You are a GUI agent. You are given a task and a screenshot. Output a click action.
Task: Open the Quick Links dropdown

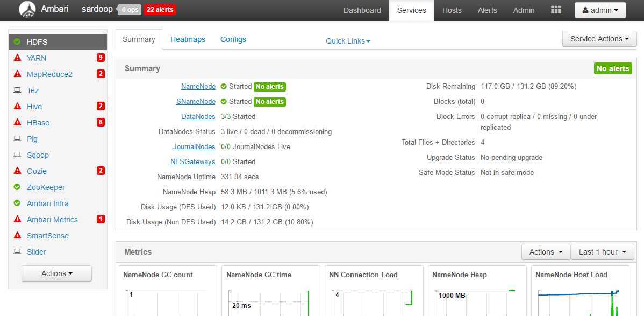coord(348,41)
